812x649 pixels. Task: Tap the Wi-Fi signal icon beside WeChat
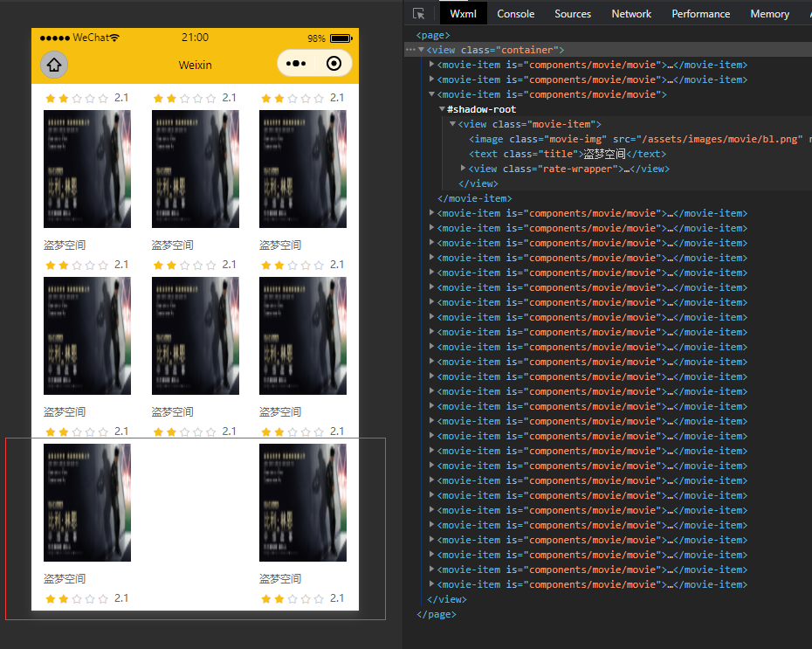coord(114,38)
